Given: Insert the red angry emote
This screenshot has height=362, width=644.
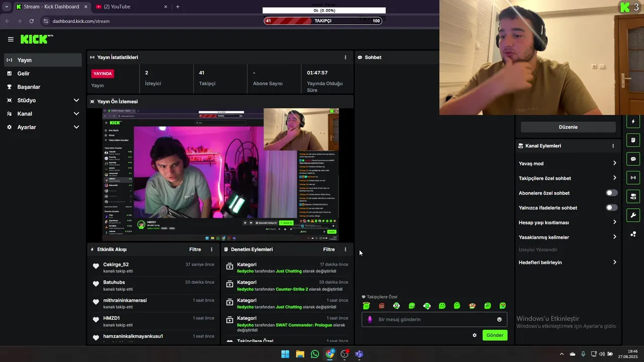Looking at the screenshot, I should (x=381, y=306).
